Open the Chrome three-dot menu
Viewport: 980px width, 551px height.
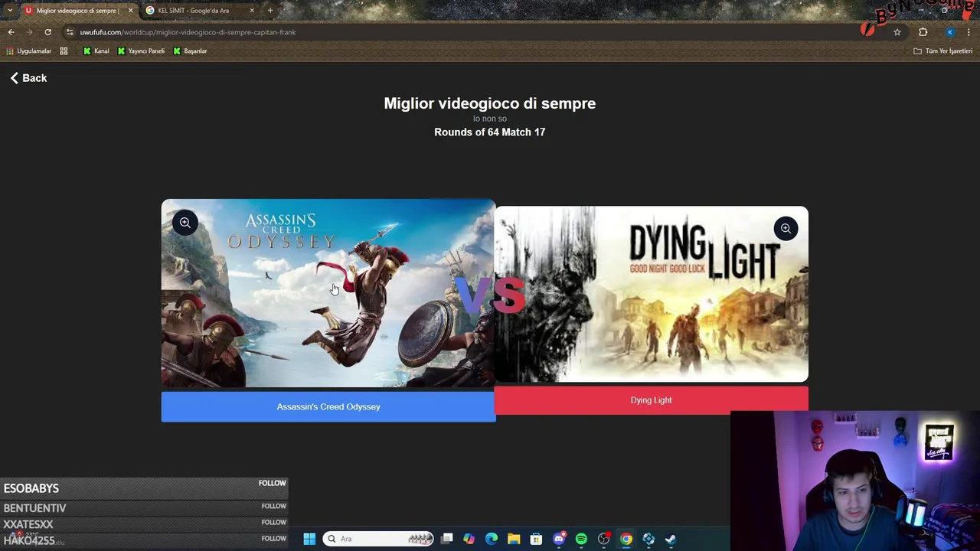969,32
